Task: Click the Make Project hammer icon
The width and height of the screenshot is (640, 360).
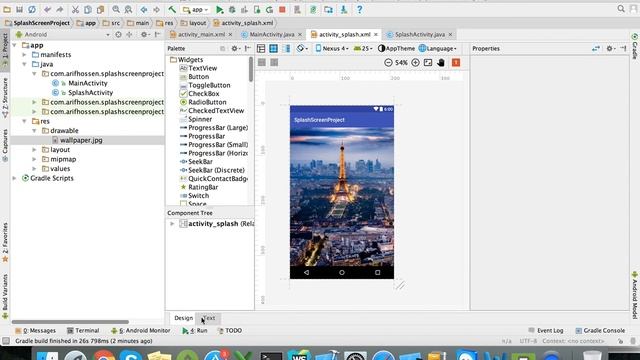Action: (172, 9)
